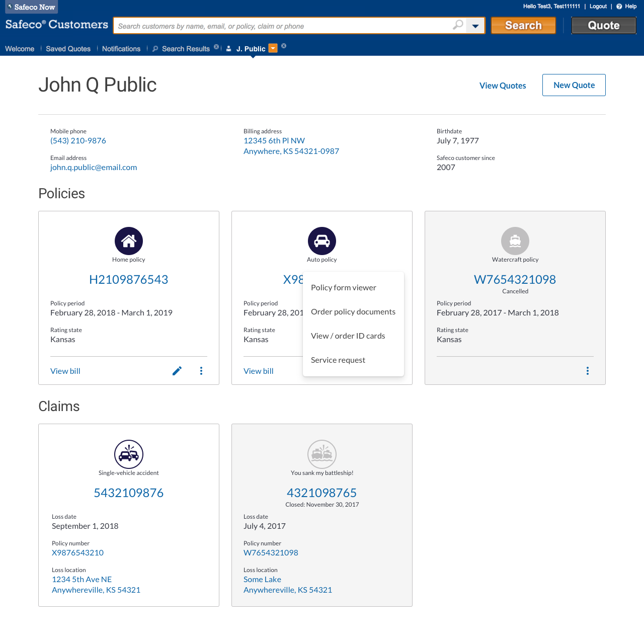Viewport: 644px width, 644px height.
Task: Select Policy form viewer menu item
Action: [344, 288]
